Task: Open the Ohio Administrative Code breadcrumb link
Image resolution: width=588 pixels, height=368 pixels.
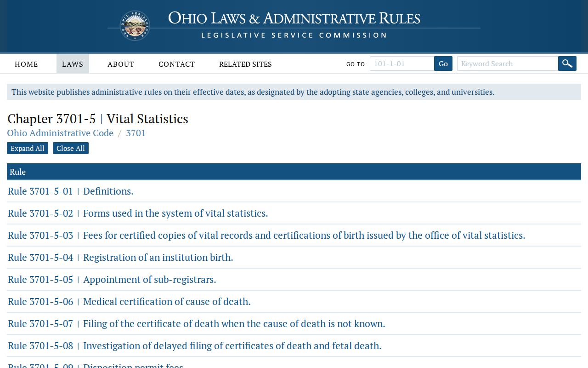Action: (x=60, y=133)
